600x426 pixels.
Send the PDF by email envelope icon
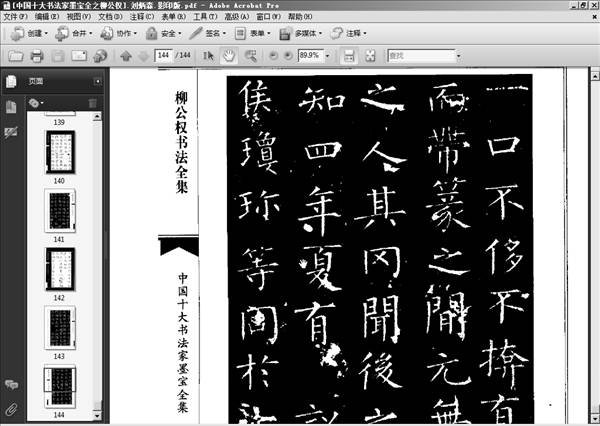[79, 56]
